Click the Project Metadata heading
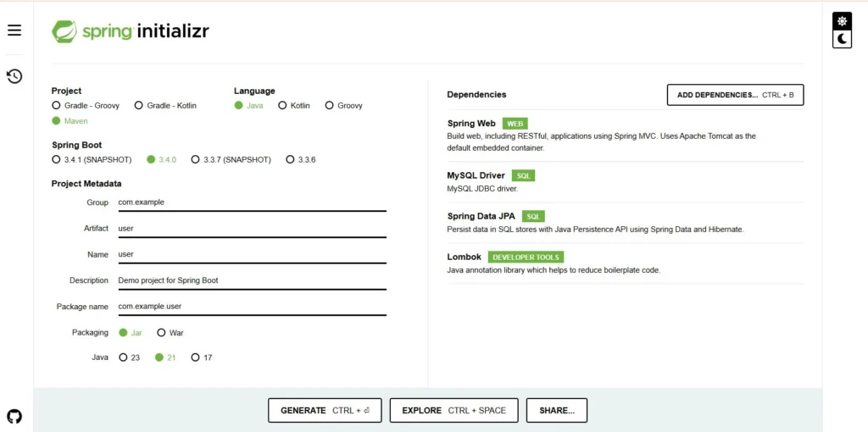Screen dimensions: 868x432 (x=86, y=184)
